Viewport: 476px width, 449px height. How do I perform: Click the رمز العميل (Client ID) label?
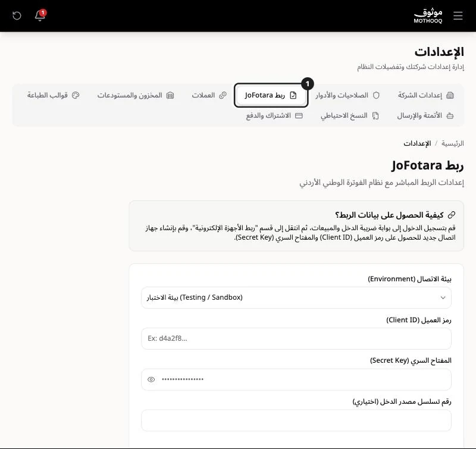tap(419, 320)
